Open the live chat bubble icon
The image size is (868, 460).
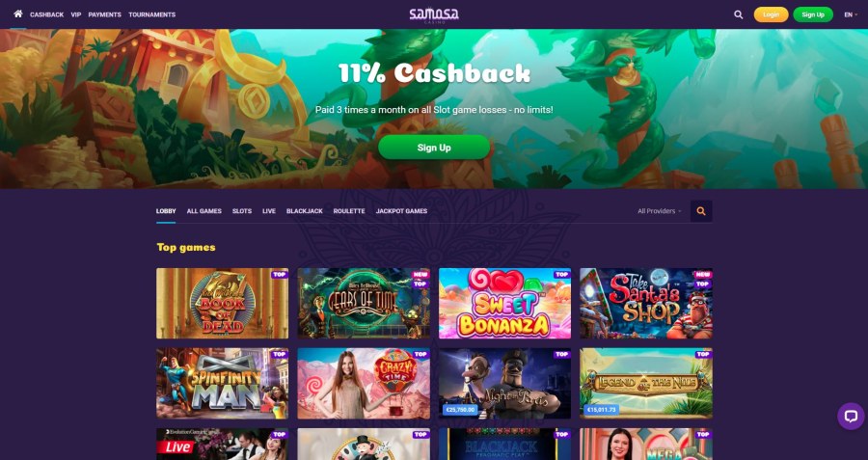(x=851, y=417)
